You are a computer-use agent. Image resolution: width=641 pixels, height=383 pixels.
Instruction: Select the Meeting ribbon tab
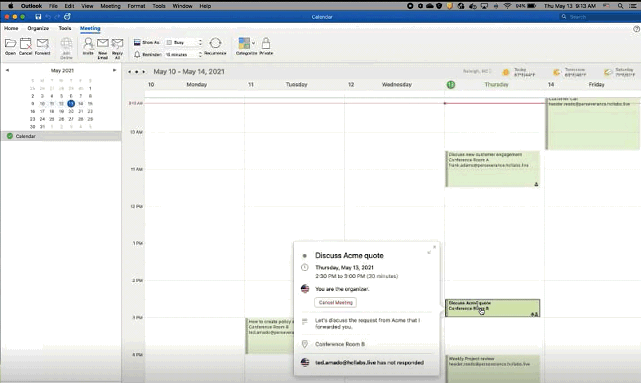click(90, 28)
